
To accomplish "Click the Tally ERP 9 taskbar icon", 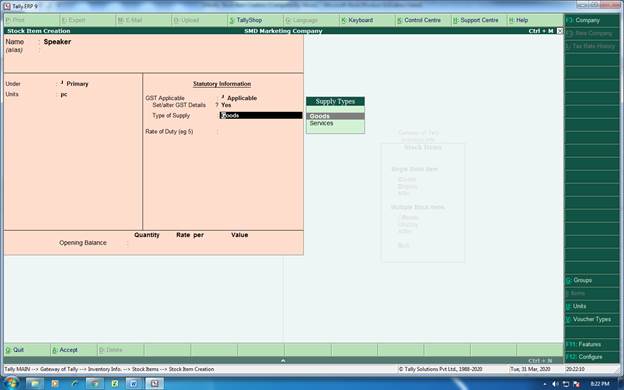I will (154, 384).
